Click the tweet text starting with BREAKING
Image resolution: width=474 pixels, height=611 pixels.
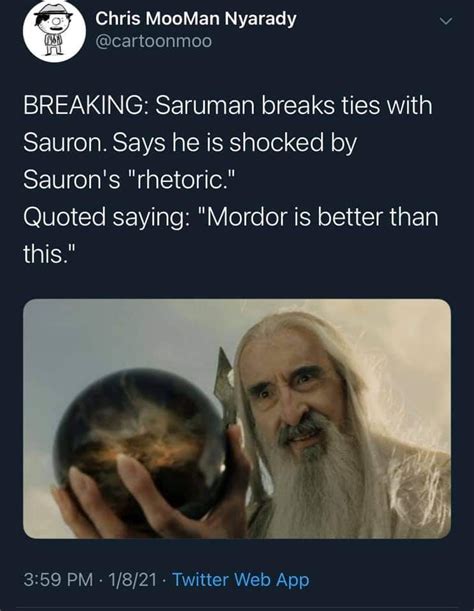pyautogui.click(x=231, y=180)
